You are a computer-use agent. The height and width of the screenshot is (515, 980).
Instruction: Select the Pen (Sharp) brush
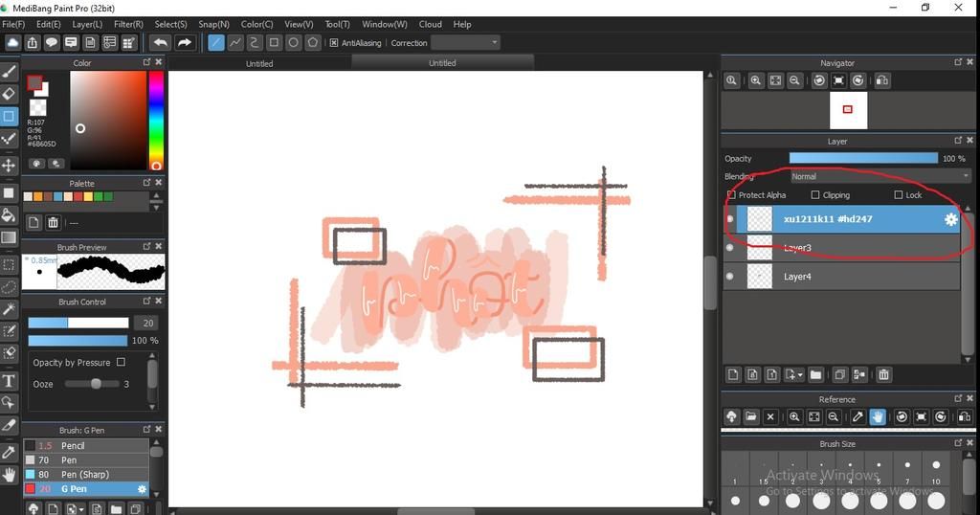(x=86, y=475)
